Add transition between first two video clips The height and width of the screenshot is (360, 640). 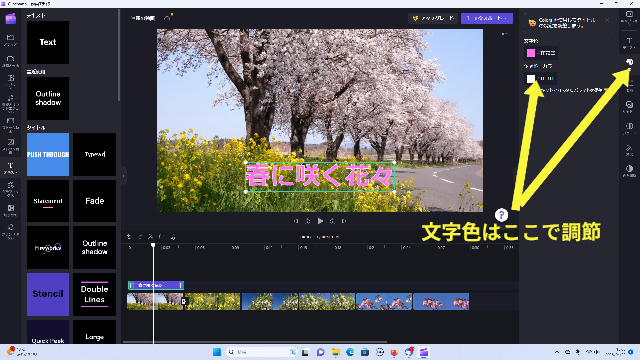184,301
